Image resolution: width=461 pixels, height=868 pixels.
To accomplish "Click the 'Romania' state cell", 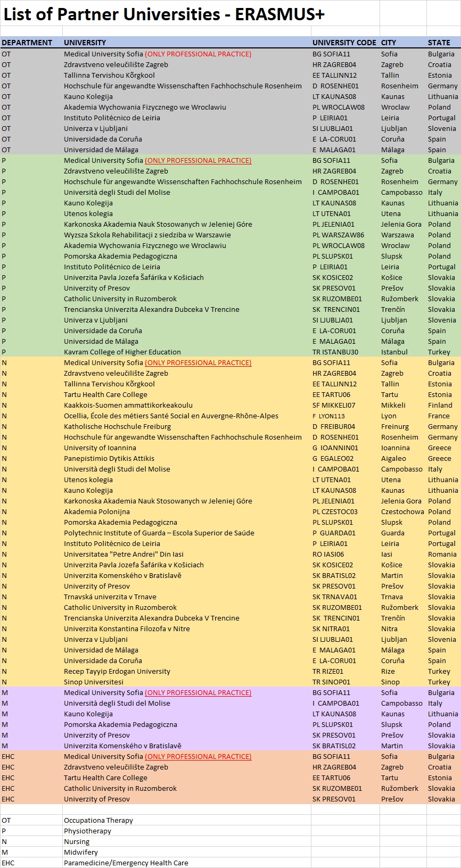I will (442, 554).
